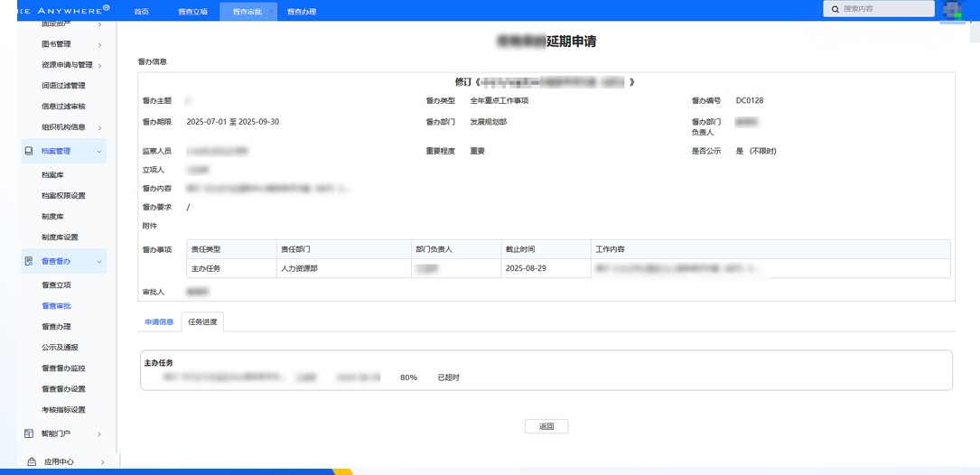This screenshot has width=980, height=475.
Task: Switch to the 申请信息 tab
Action: [x=159, y=321]
